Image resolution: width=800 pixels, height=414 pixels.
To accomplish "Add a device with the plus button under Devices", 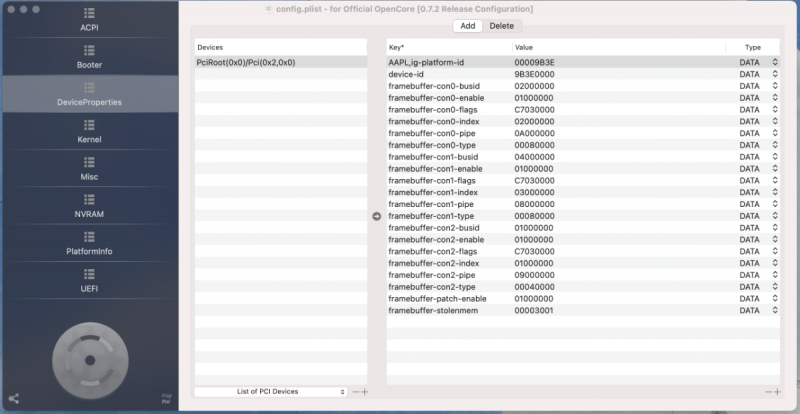I will point(364,392).
